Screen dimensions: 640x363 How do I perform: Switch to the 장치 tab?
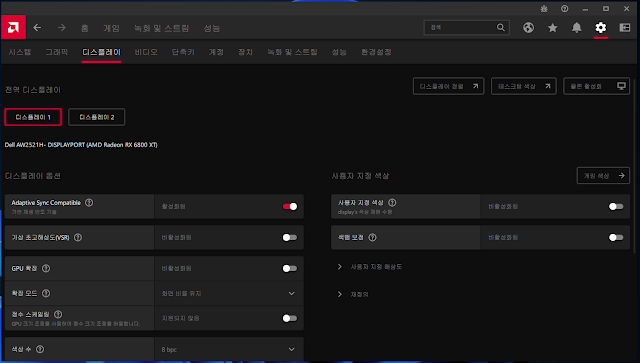(x=245, y=52)
